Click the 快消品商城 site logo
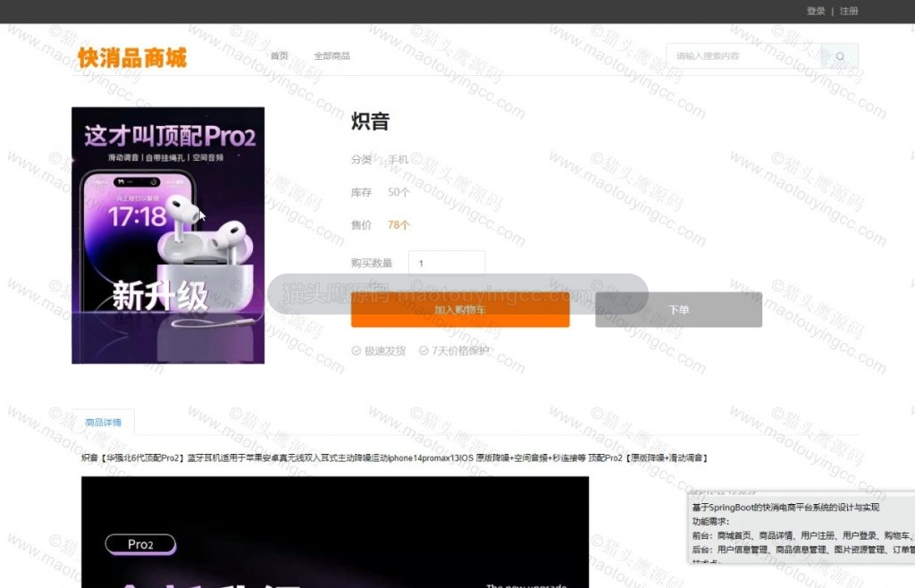This screenshot has height=588, width=915. [132, 58]
